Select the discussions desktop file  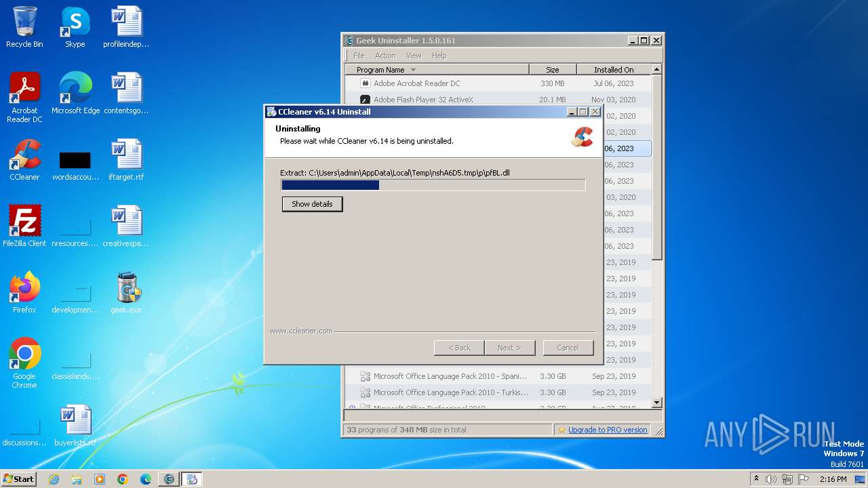(x=24, y=431)
